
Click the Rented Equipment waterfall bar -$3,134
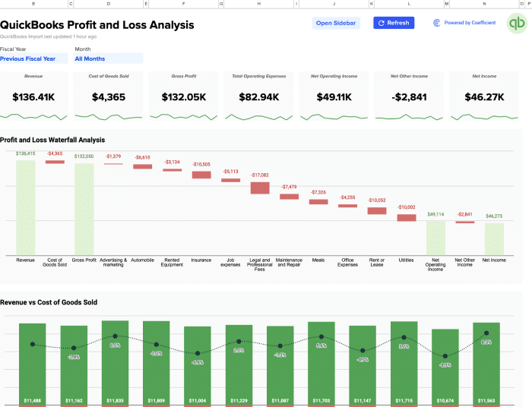pyautogui.click(x=172, y=170)
